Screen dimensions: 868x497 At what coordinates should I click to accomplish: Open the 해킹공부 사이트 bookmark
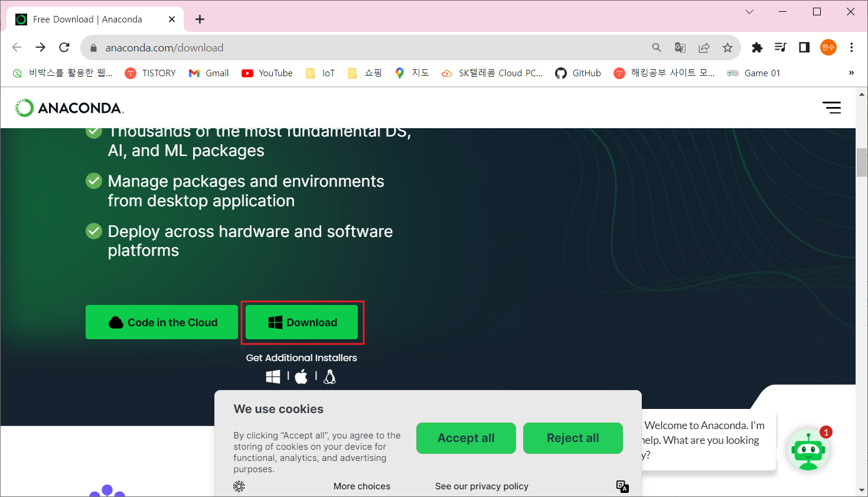(x=664, y=73)
